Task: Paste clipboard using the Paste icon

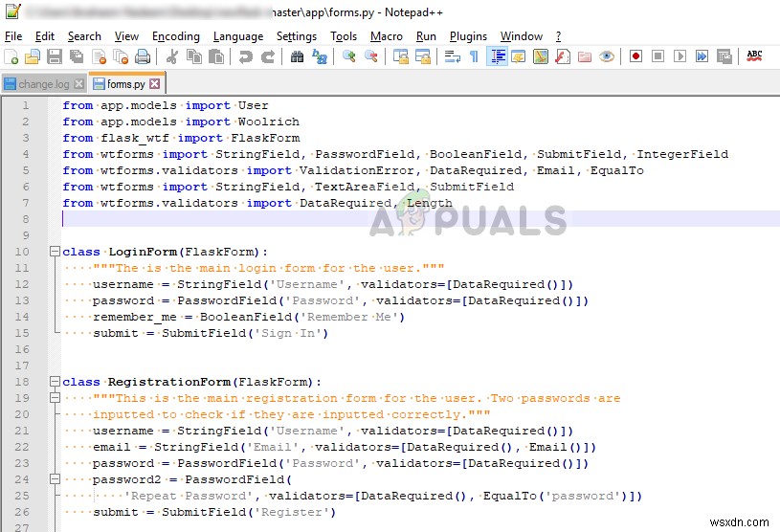Action: [216, 56]
